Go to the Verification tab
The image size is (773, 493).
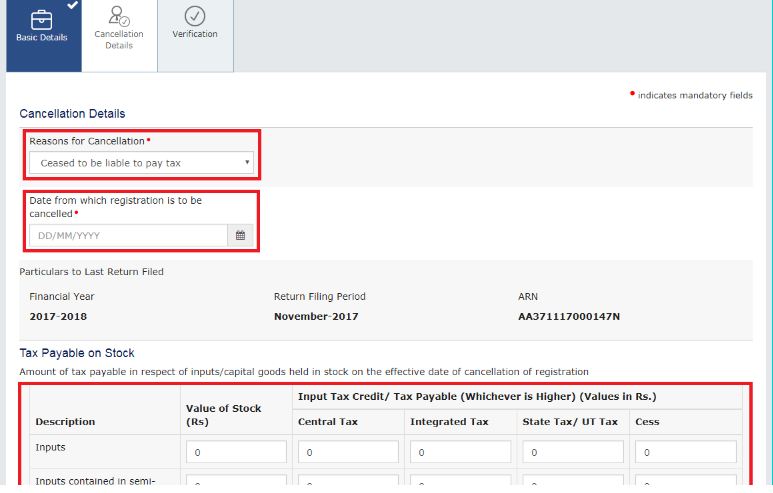(x=195, y=34)
